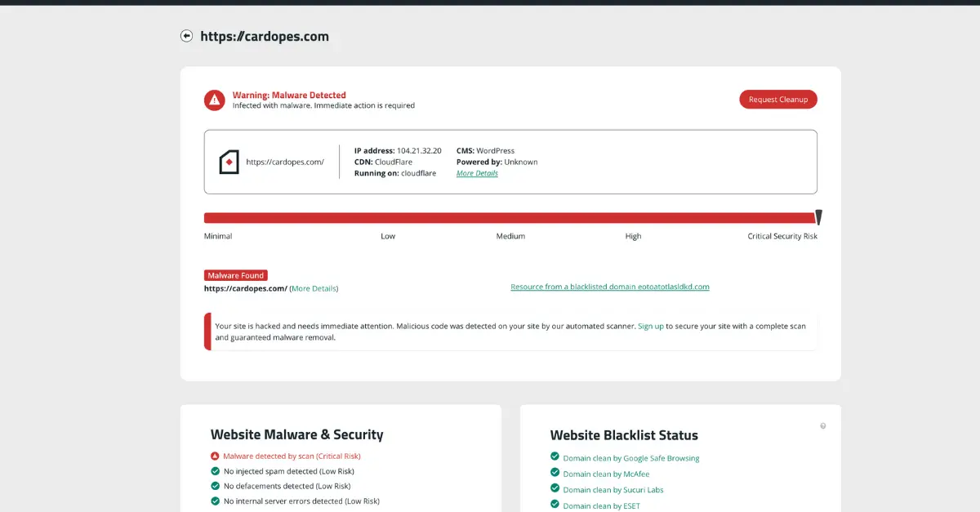Click the check icon for Google Safe Browsing
The height and width of the screenshot is (512, 980).
555,457
